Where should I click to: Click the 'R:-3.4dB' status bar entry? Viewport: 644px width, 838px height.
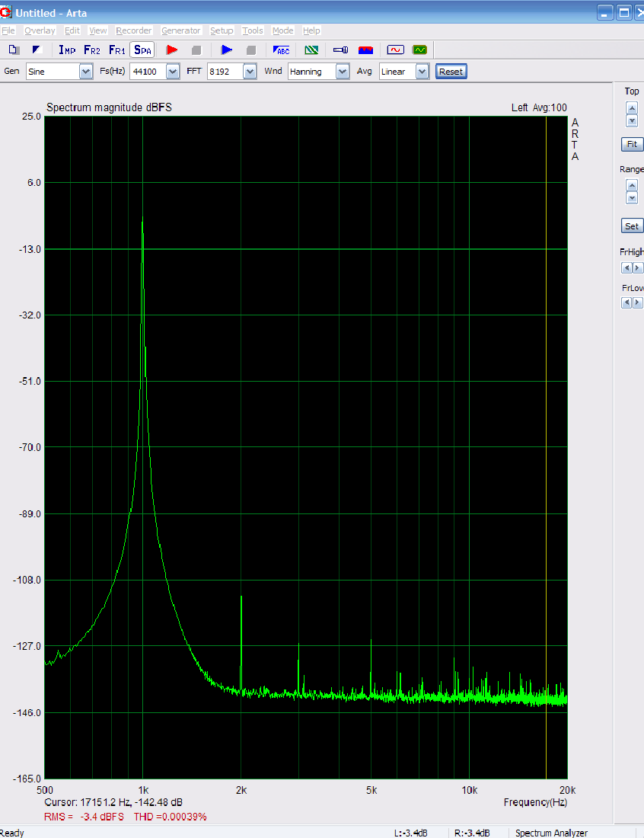472,833
